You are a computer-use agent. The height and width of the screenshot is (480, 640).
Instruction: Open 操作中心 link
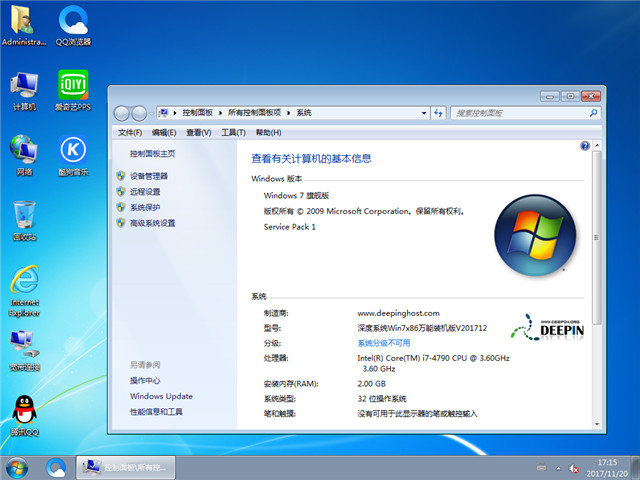pos(145,380)
